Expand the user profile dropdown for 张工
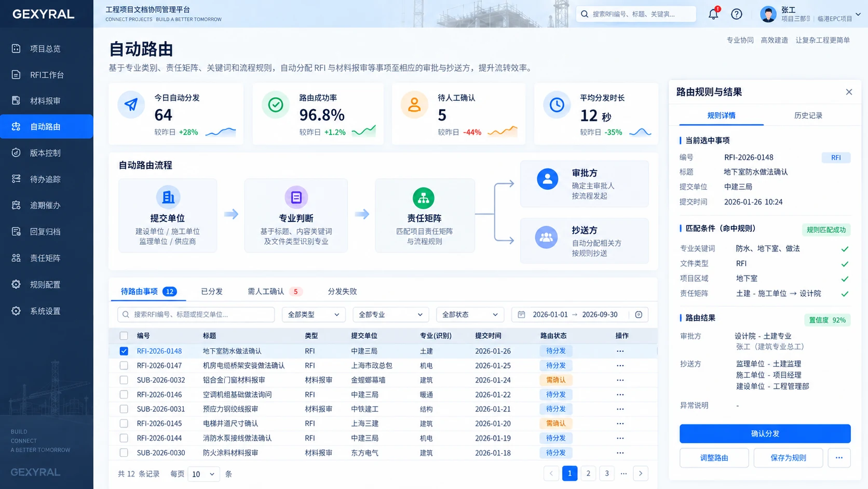This screenshot has width=868, height=489. point(858,14)
